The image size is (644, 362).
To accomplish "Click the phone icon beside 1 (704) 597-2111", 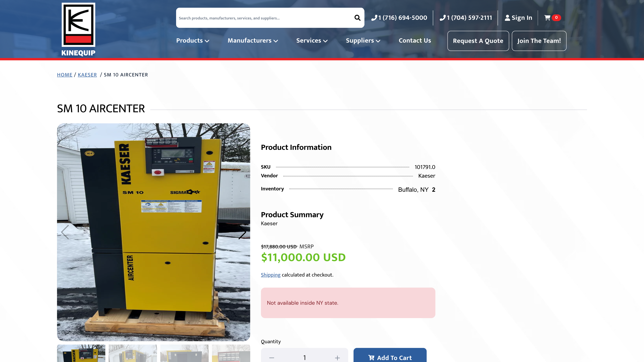I will click(442, 17).
